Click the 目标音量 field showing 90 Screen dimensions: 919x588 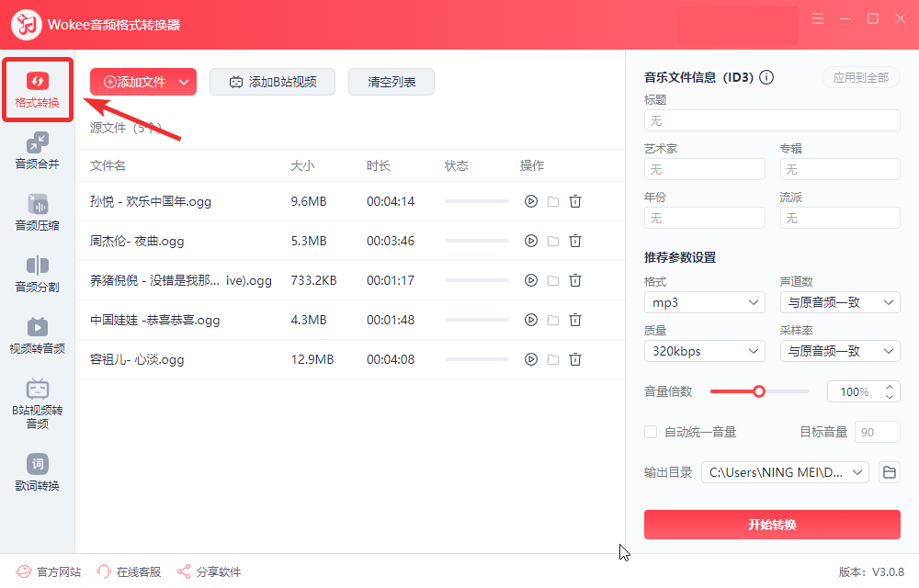[x=878, y=432]
